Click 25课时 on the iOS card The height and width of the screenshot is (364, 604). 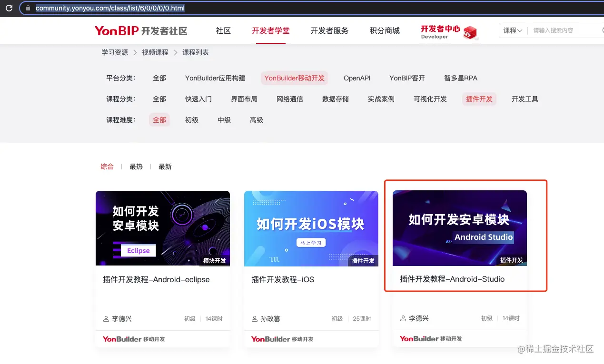tap(362, 319)
